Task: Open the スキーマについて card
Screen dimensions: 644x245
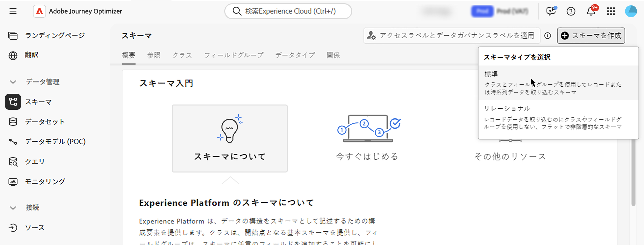Action: click(x=230, y=138)
